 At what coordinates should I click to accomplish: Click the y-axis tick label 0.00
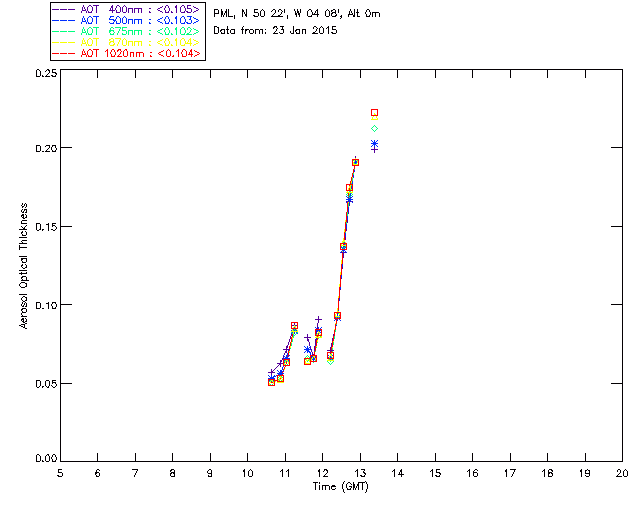(46, 459)
